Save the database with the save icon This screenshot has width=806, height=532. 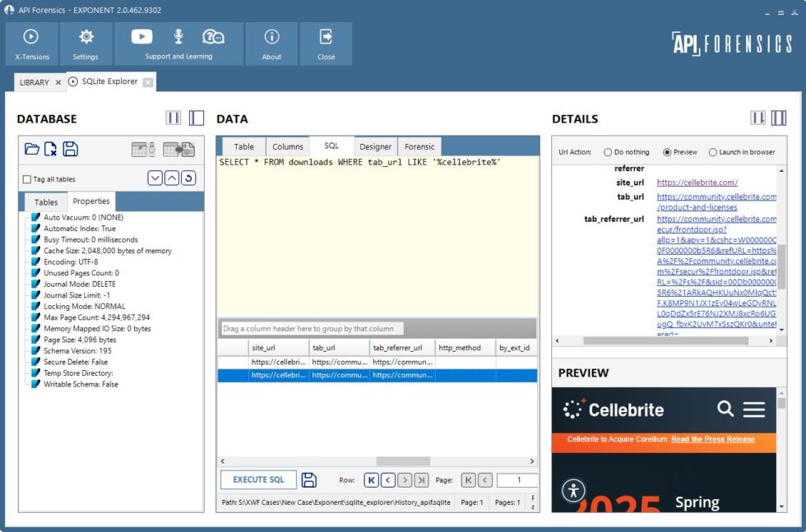tap(71, 150)
